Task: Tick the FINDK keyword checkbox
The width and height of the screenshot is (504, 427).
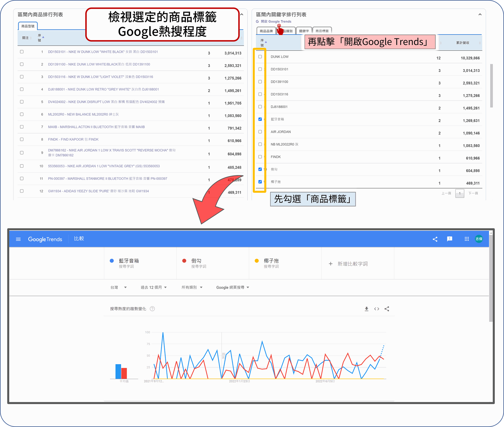Action: point(260,157)
